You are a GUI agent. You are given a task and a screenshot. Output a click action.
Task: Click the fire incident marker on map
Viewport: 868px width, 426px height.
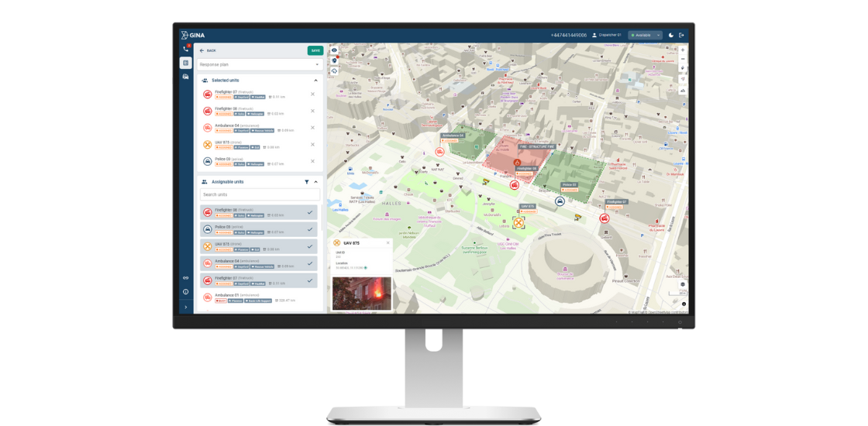(x=516, y=163)
